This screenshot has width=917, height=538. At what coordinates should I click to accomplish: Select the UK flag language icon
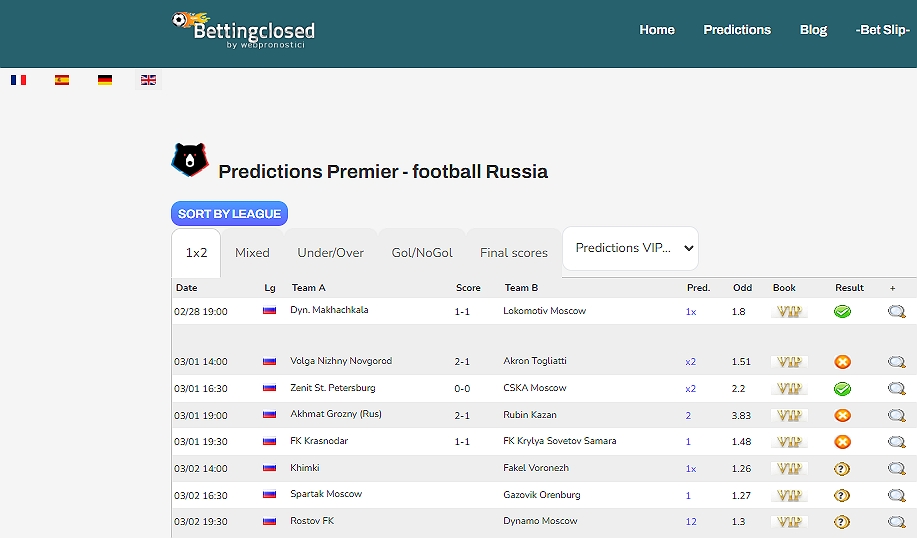click(x=148, y=80)
